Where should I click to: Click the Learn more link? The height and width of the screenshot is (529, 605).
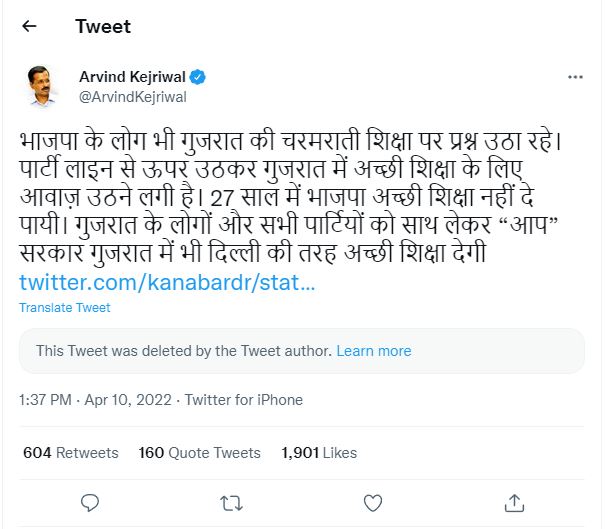[x=374, y=351]
